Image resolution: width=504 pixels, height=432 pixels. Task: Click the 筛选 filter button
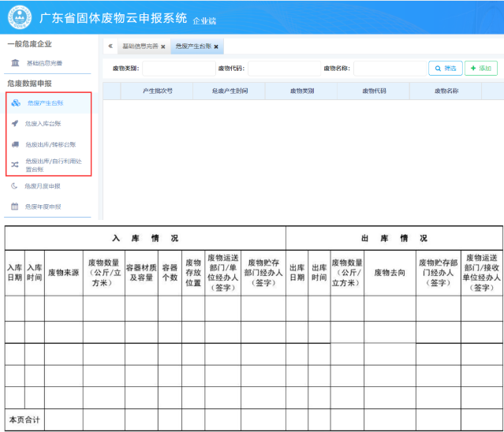click(x=446, y=69)
